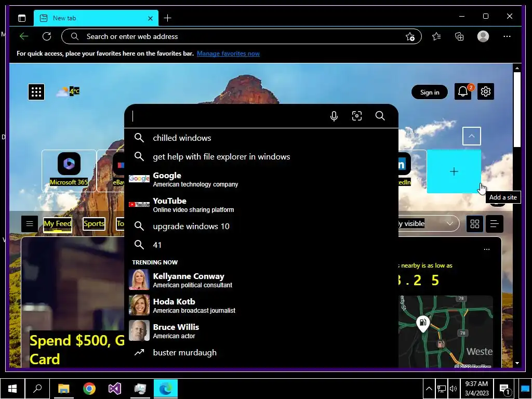The height and width of the screenshot is (399, 532).
Task: Collapse quick links with up chevron
Action: [x=472, y=136]
